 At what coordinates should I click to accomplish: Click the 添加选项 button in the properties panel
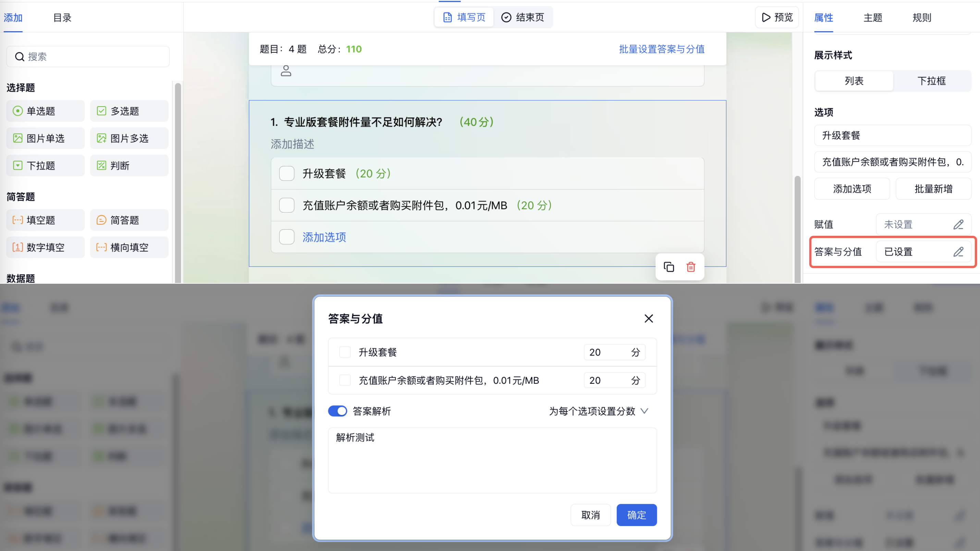click(852, 189)
